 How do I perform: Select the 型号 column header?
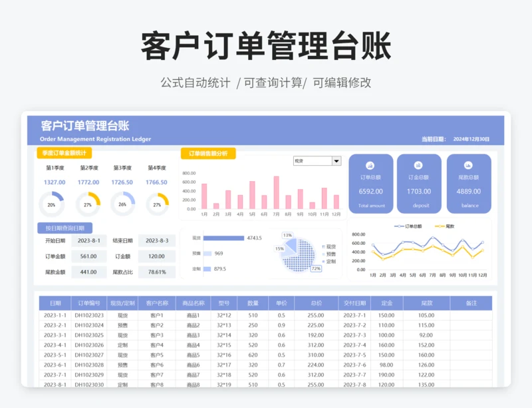[224, 303]
